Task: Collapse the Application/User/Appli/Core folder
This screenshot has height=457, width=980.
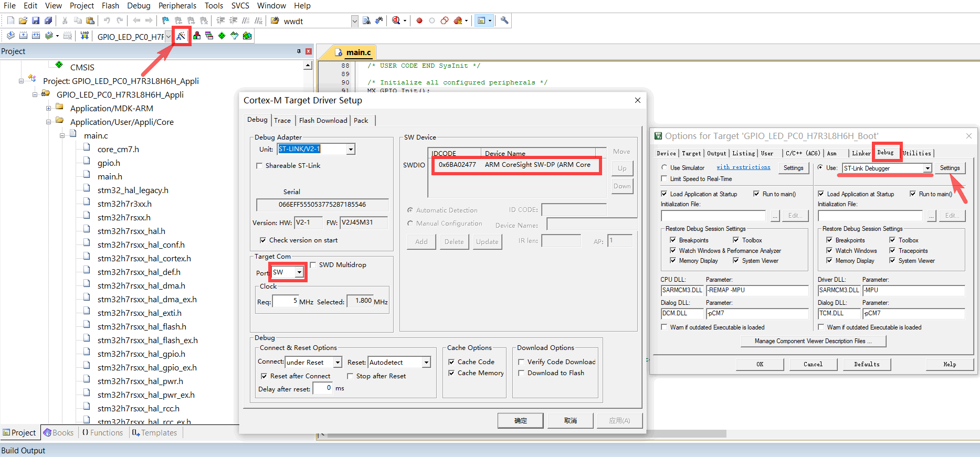Action: (x=48, y=122)
